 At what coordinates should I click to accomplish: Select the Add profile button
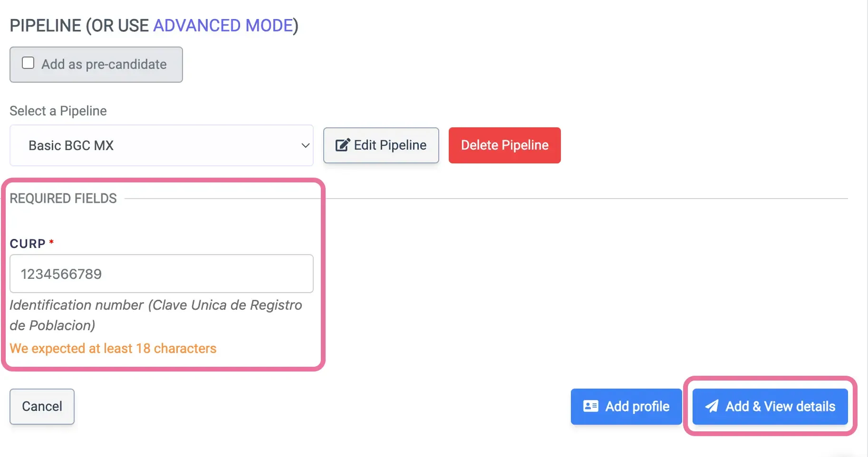pyautogui.click(x=626, y=406)
